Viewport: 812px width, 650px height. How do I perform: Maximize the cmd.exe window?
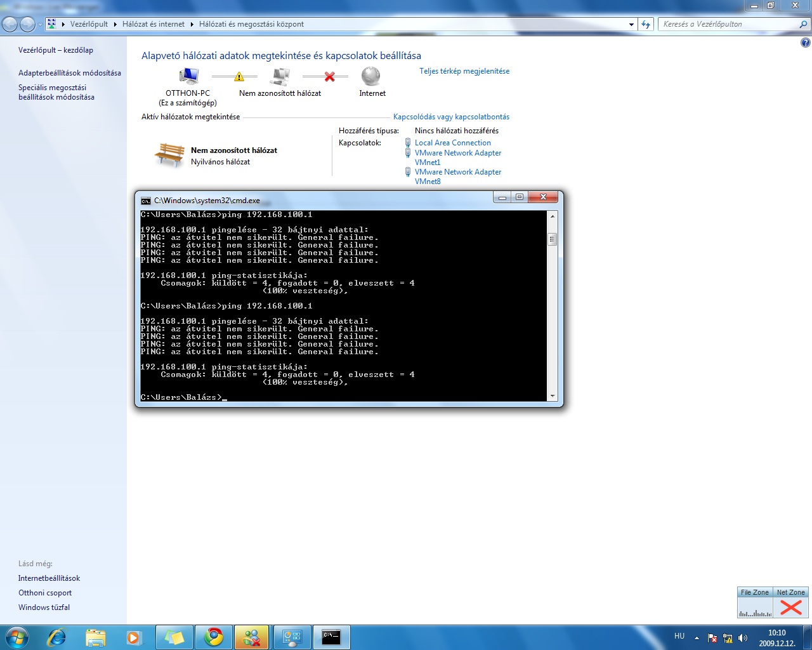point(520,197)
